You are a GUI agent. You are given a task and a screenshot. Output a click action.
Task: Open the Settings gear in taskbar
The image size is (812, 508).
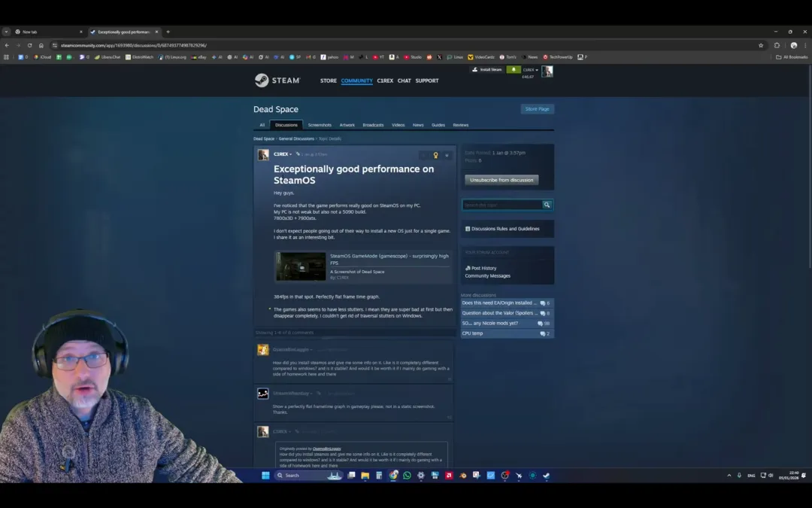421,476
